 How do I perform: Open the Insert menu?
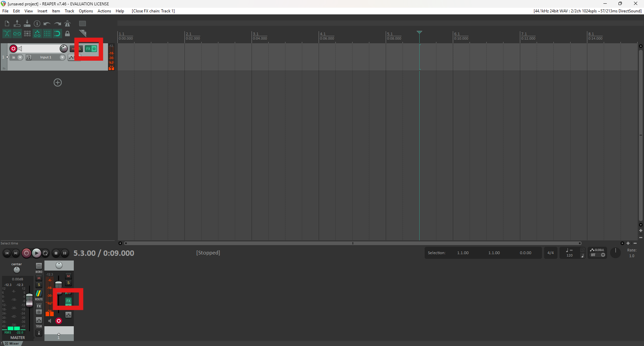[x=42, y=11]
